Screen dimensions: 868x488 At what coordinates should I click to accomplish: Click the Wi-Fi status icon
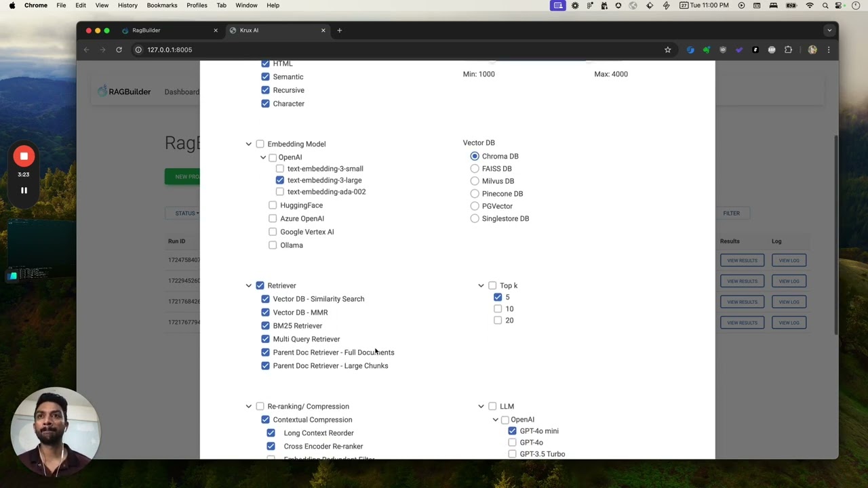(x=809, y=5)
